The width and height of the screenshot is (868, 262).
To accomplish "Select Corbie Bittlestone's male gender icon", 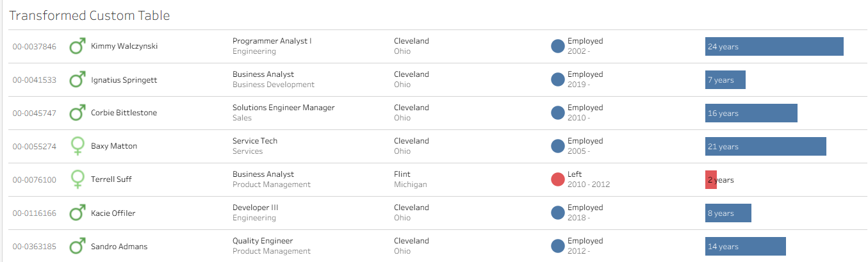I will pos(78,113).
